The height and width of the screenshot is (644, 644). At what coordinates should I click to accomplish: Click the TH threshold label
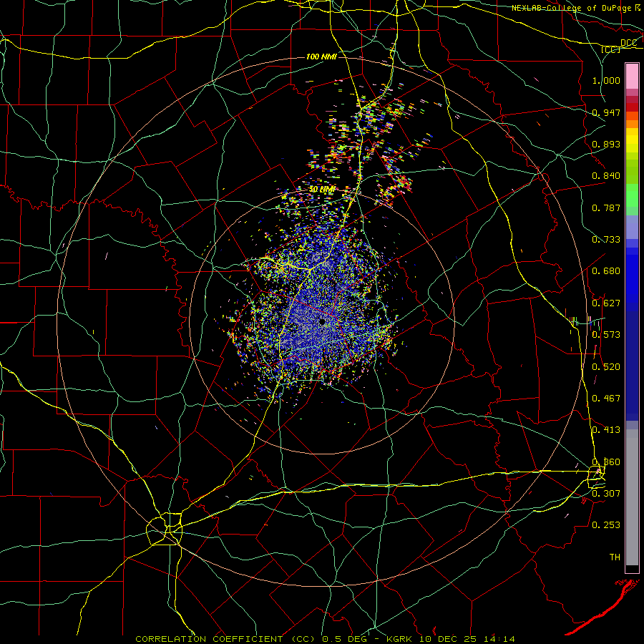pos(615,557)
